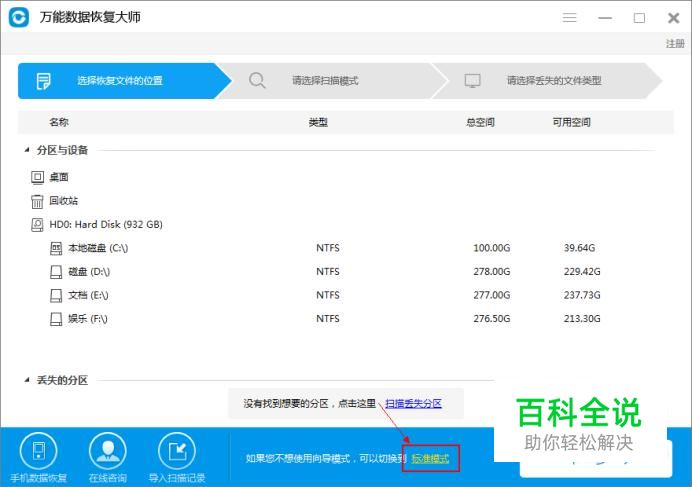
Task: Close the 万能数据恢复大师 window
Action: point(673,18)
